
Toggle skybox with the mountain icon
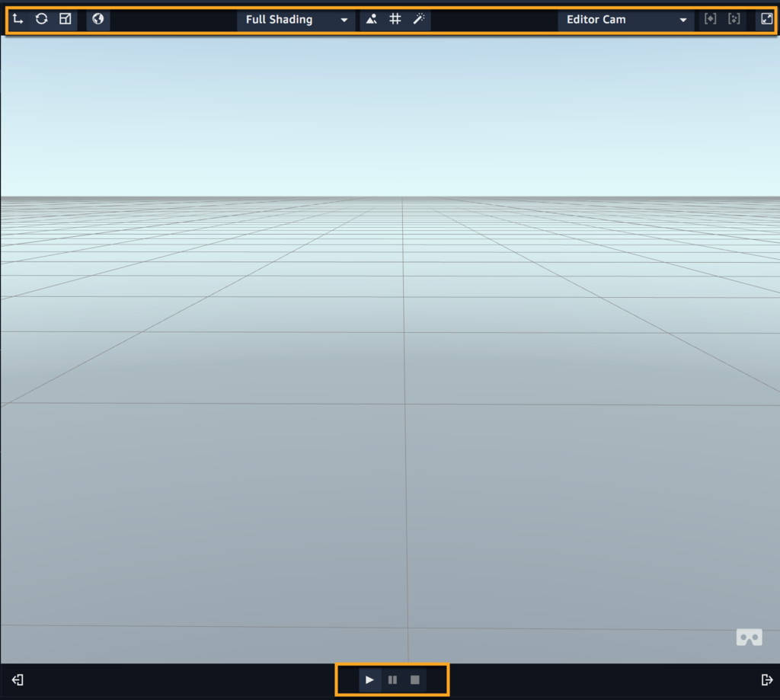[x=372, y=19]
